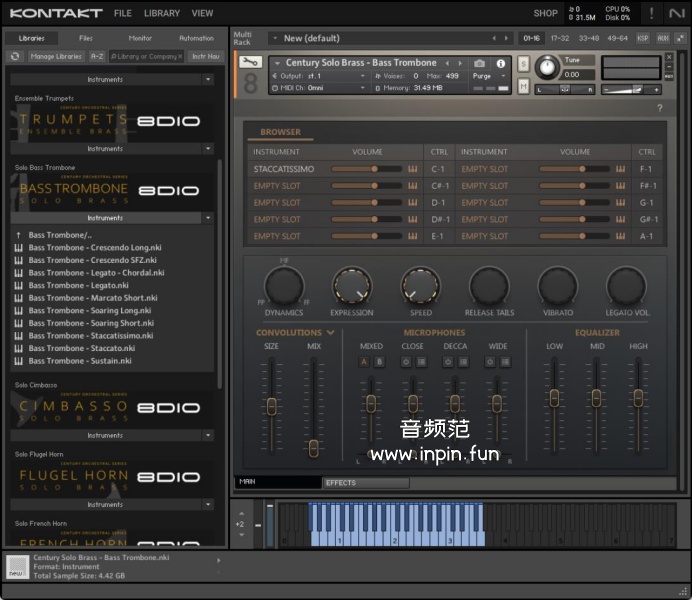
Task: Select Bass Trombone - Legato.nki file
Action: click(x=80, y=285)
